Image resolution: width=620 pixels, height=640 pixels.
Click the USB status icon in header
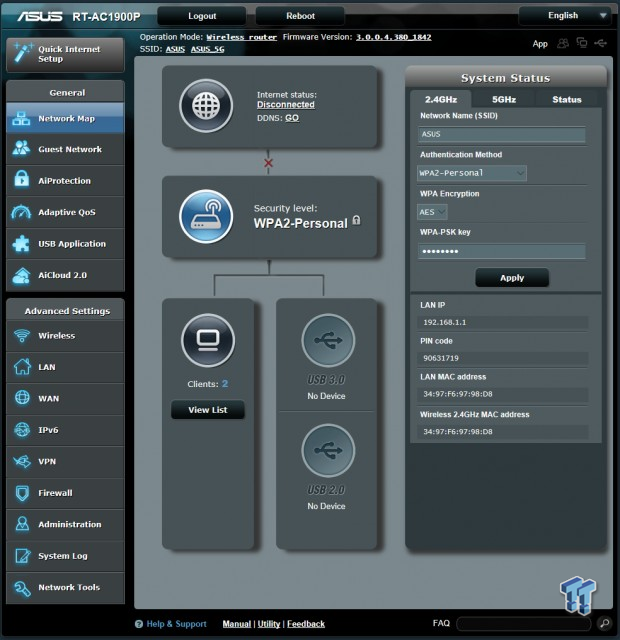600,43
